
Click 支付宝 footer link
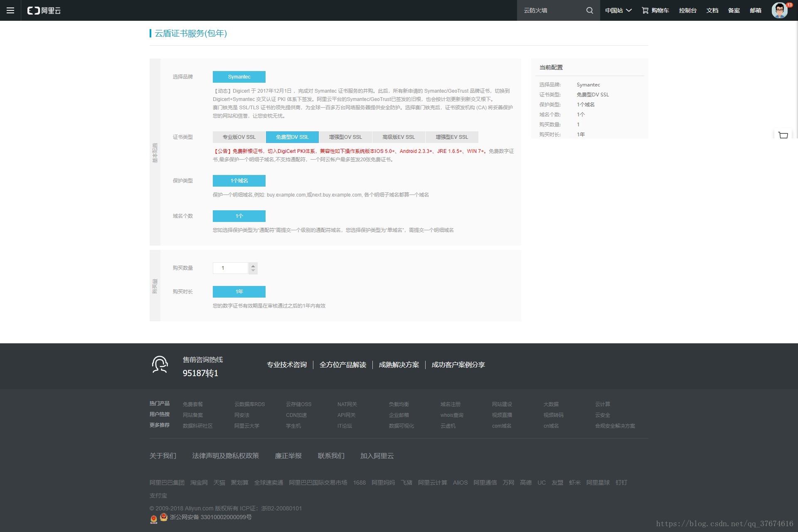coord(158,496)
